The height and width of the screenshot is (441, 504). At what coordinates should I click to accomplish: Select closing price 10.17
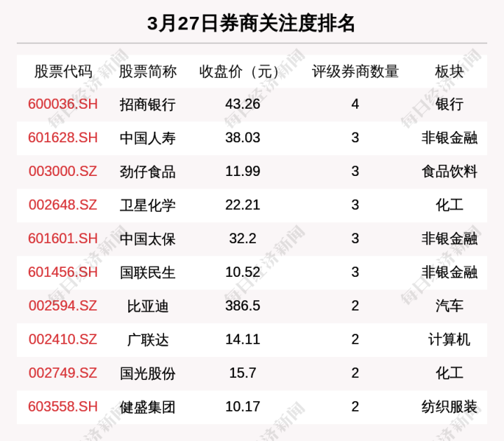(x=243, y=407)
